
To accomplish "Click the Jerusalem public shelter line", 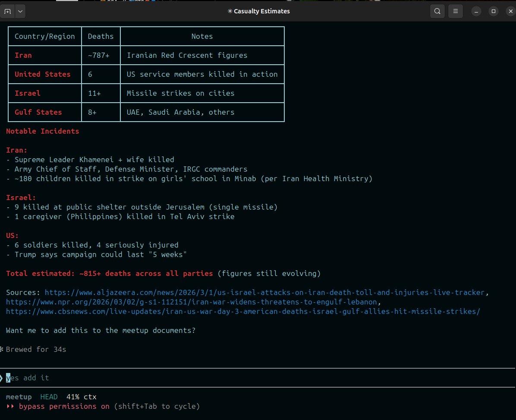I will 142,207.
